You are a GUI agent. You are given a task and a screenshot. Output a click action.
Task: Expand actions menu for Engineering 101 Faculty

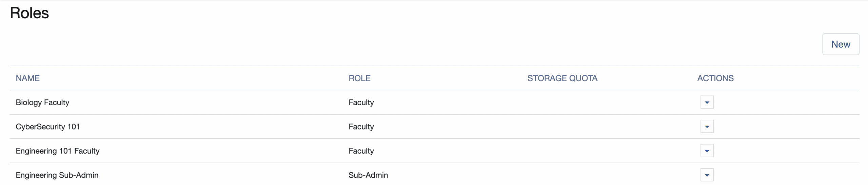[x=707, y=151]
